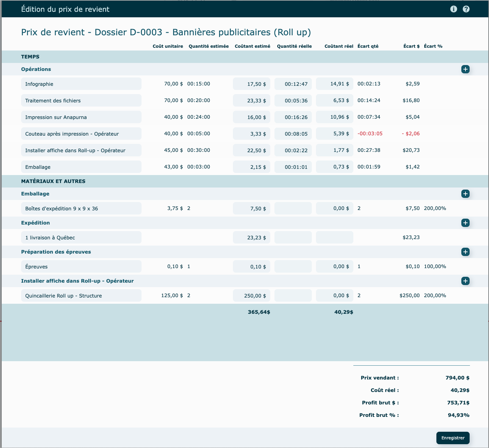This screenshot has width=489, height=448.
Task: Click the 1 livraison à Québec name field
Action: point(81,237)
